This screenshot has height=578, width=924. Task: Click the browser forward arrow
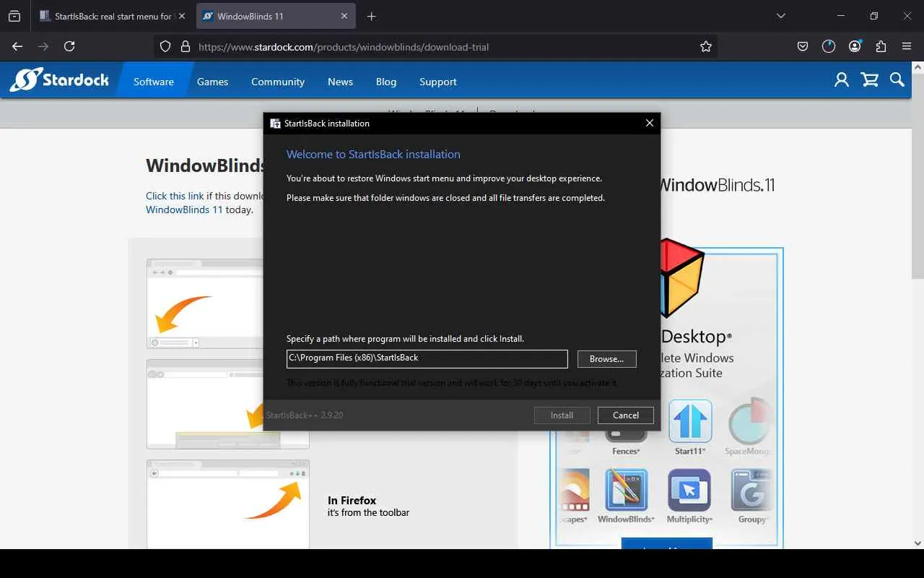[43, 46]
